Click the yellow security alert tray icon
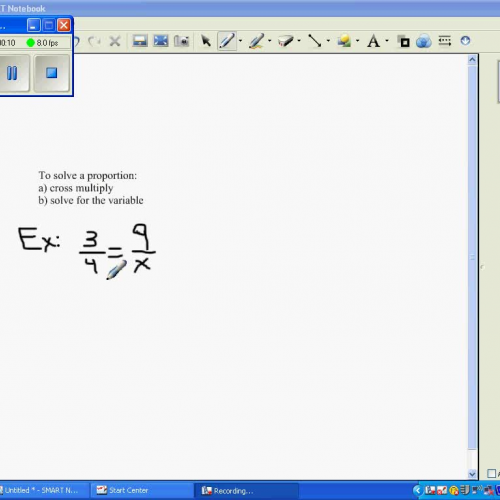The height and width of the screenshot is (500, 500). point(454,491)
